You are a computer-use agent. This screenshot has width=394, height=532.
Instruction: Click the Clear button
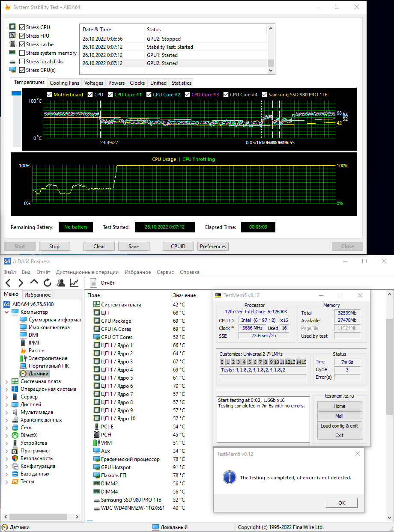point(99,247)
